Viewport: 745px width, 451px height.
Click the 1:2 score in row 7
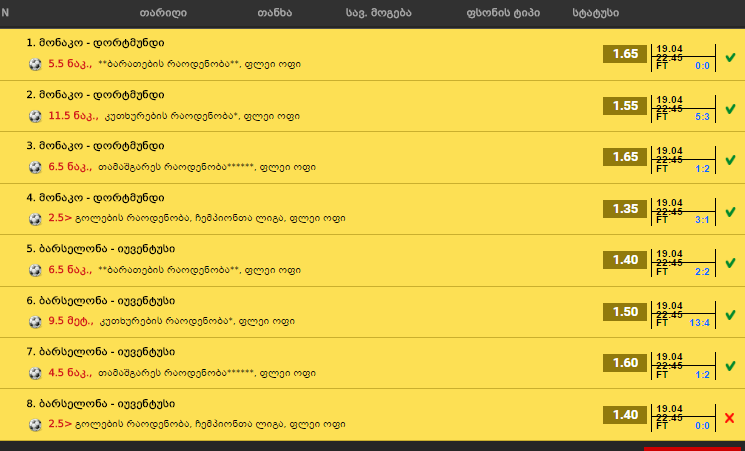702,374
